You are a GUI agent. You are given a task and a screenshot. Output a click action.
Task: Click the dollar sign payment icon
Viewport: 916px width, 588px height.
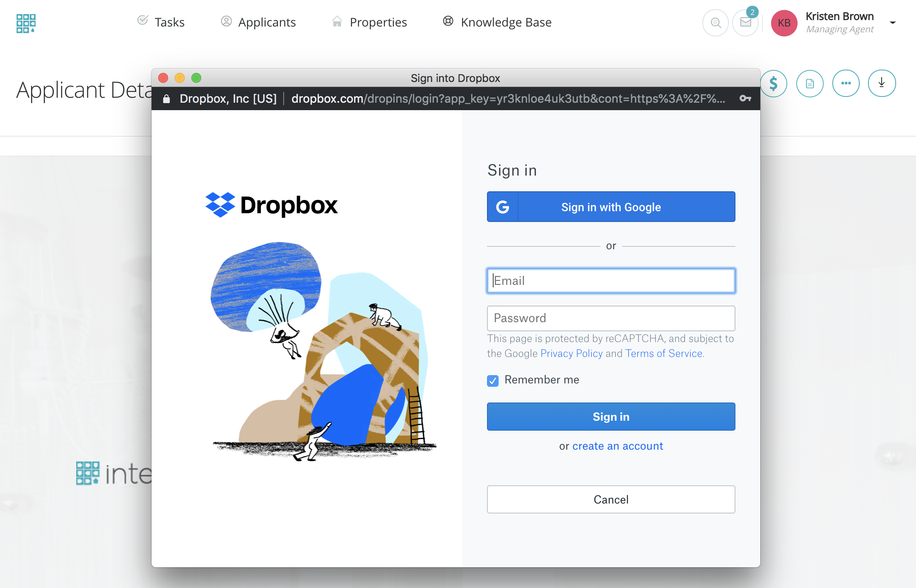(774, 84)
